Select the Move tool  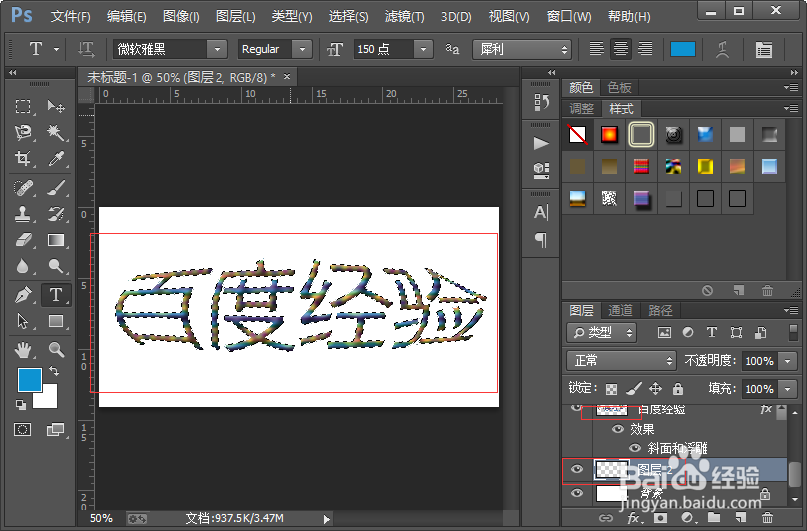pyautogui.click(x=56, y=107)
